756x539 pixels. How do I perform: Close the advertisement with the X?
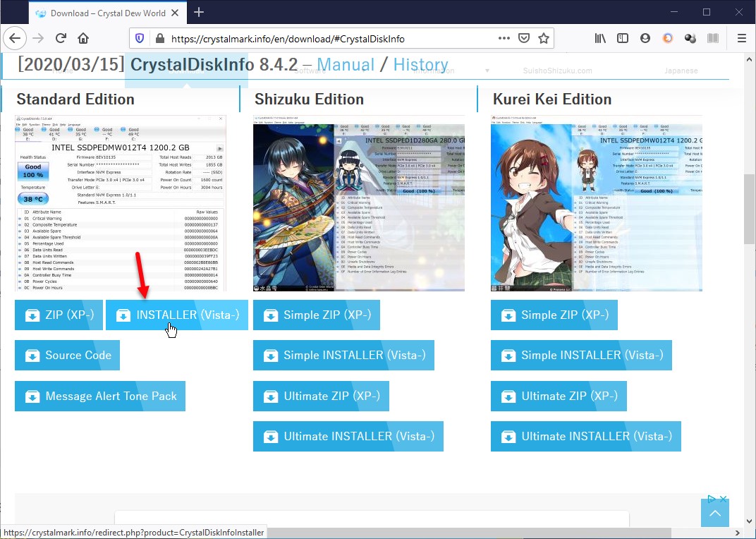[724, 499]
